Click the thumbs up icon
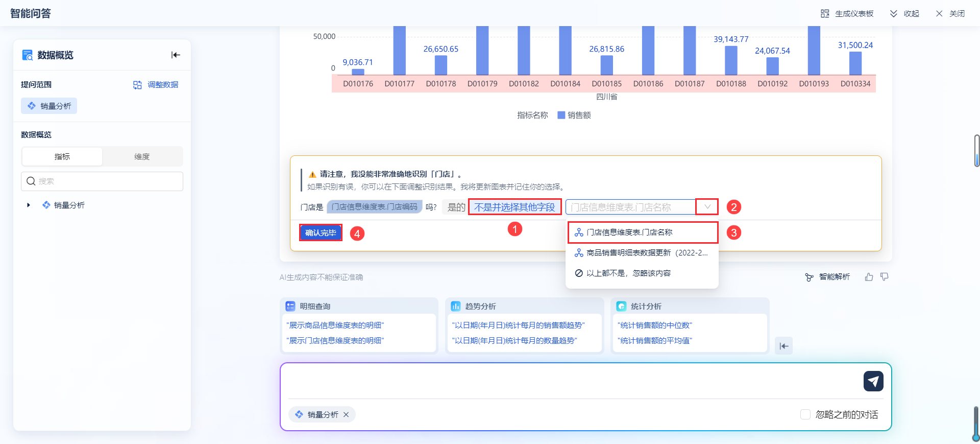The width and height of the screenshot is (980, 444). (x=869, y=277)
